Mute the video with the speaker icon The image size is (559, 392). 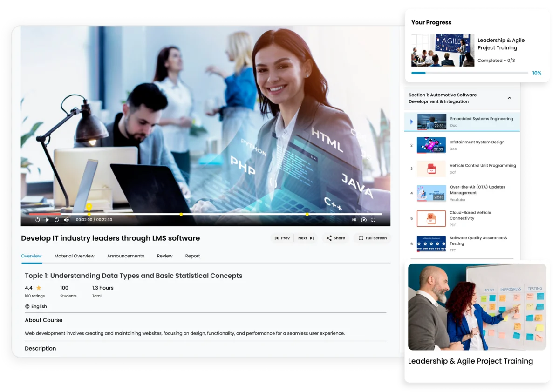66,219
